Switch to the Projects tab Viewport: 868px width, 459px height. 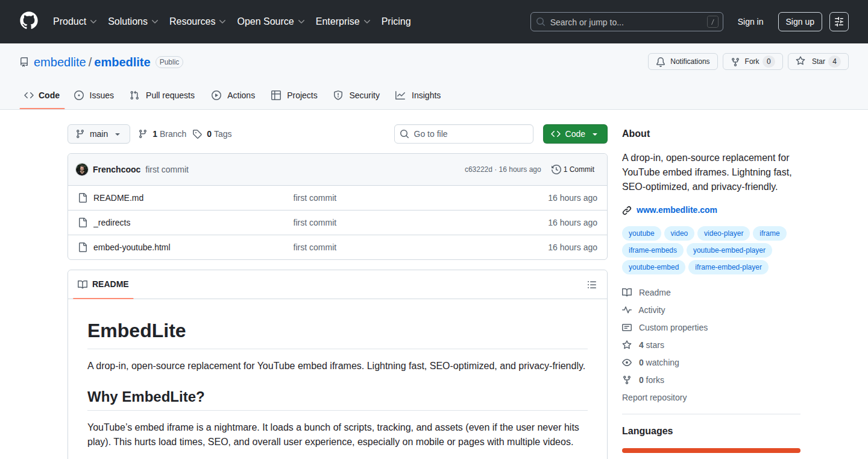(294, 95)
